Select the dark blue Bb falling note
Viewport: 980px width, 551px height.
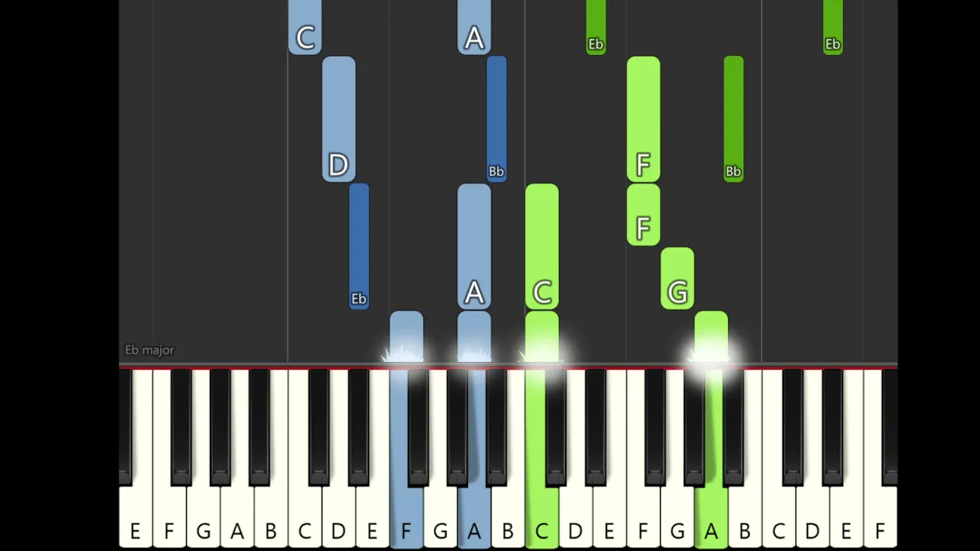click(x=496, y=119)
